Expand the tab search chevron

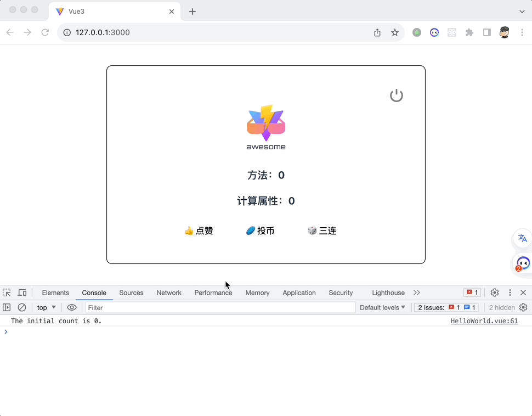[522, 12]
